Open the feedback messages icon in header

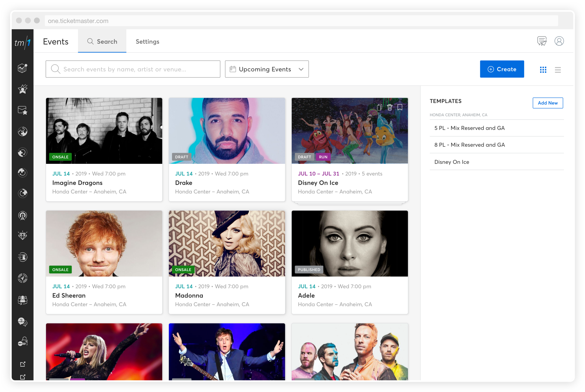[x=542, y=41]
